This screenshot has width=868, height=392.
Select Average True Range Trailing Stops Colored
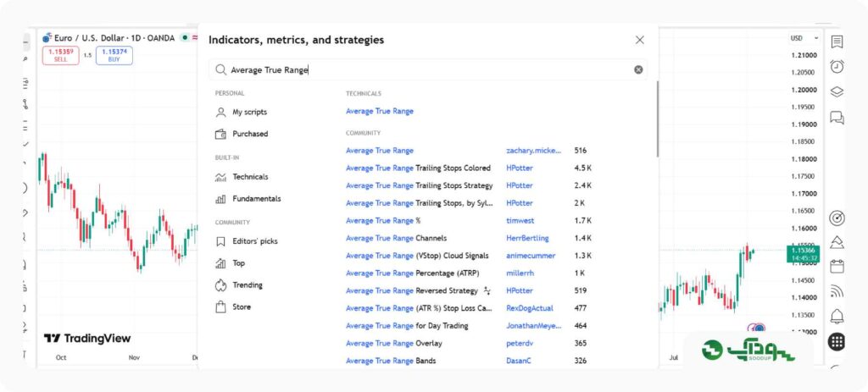[418, 168]
